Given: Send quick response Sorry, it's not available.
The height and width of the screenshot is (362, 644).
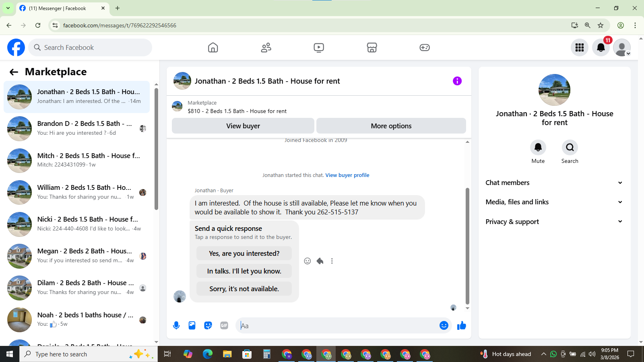Looking at the screenshot, I should [244, 289].
